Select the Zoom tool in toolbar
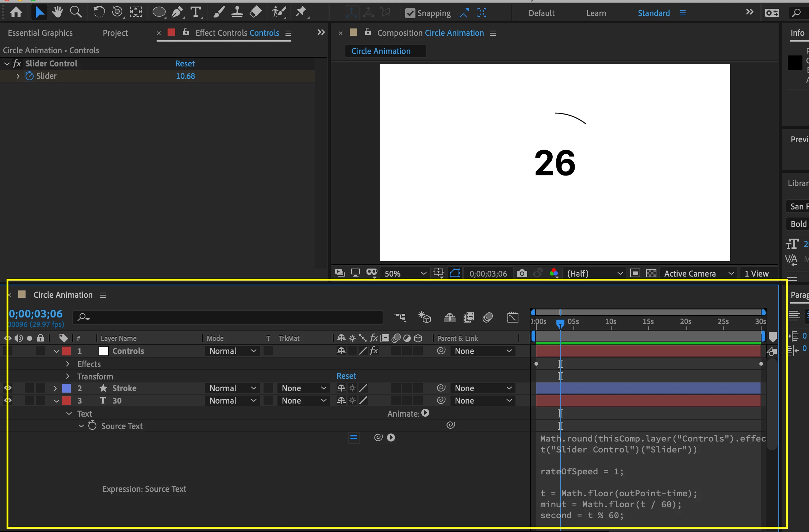Screen dimensions: 809x532 (76, 12)
